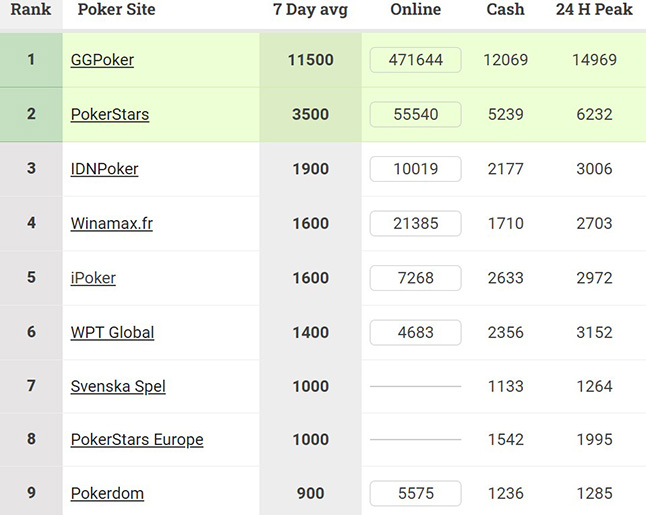Sort by Online column header

[x=415, y=10]
